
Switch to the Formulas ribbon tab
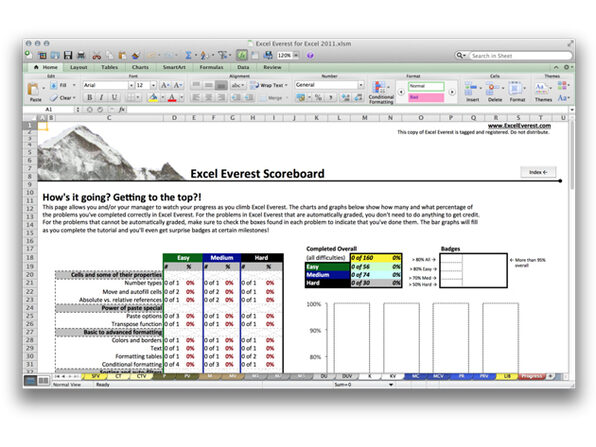[211, 67]
